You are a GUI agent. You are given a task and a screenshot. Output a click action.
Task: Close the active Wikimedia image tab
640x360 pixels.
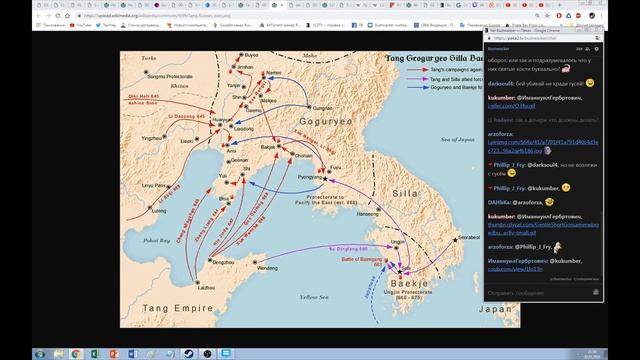click(282, 5)
